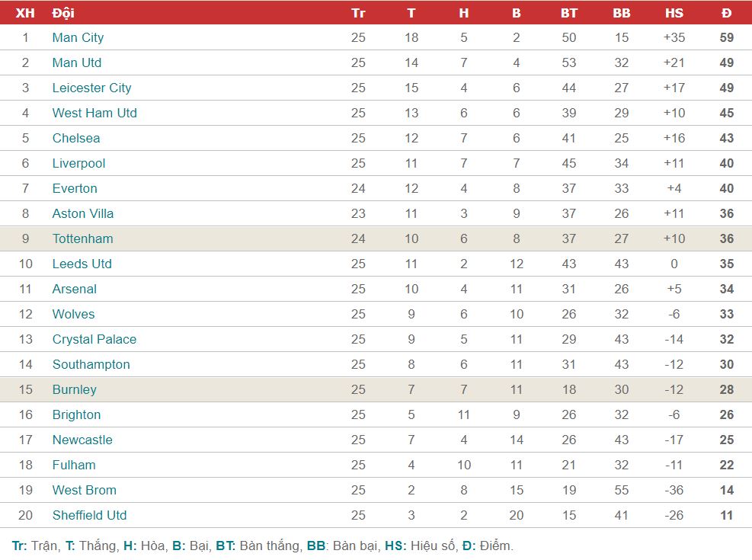Click the Southampton team name
Screen dimensions: 752x560
(x=91, y=364)
